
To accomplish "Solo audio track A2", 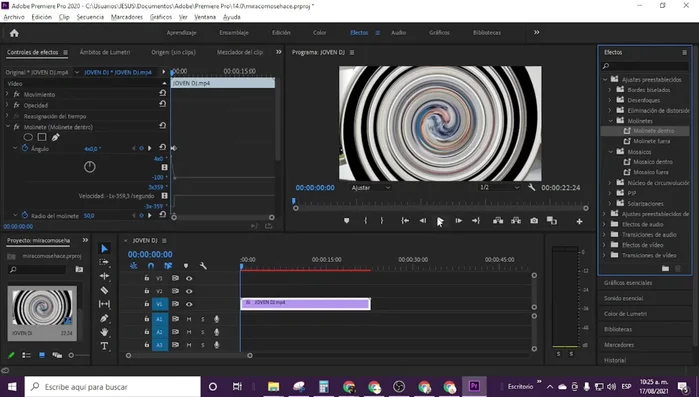I will pyautogui.click(x=202, y=332).
